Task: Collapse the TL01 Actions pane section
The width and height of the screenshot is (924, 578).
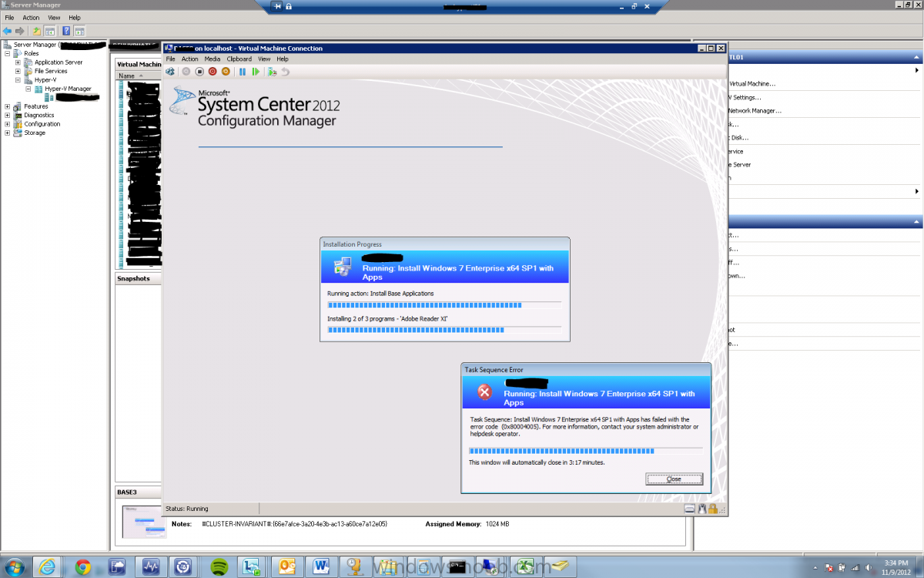Action: 916,57
